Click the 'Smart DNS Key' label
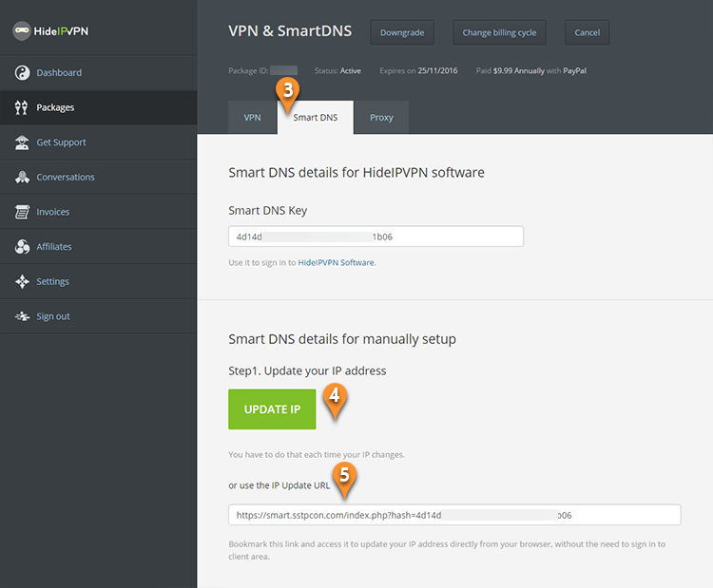 (268, 210)
